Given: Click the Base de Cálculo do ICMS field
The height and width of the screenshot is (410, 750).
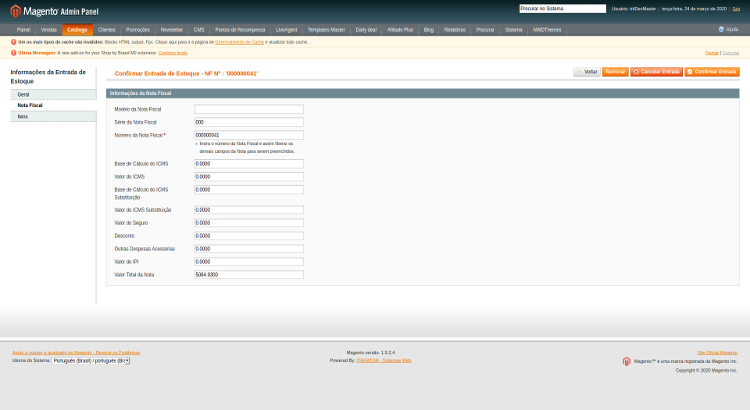Looking at the screenshot, I should click(249, 164).
